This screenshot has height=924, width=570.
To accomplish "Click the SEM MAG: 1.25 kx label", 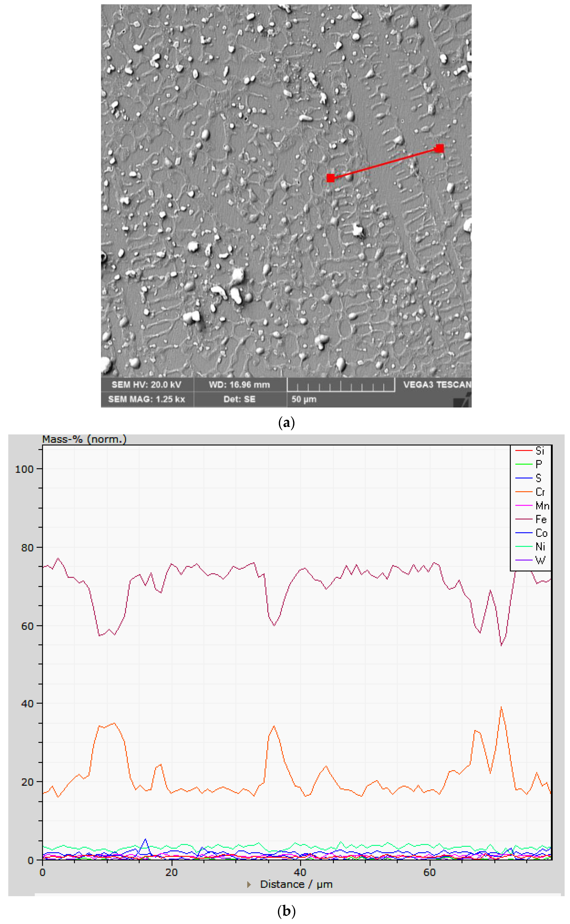I will point(146,399).
